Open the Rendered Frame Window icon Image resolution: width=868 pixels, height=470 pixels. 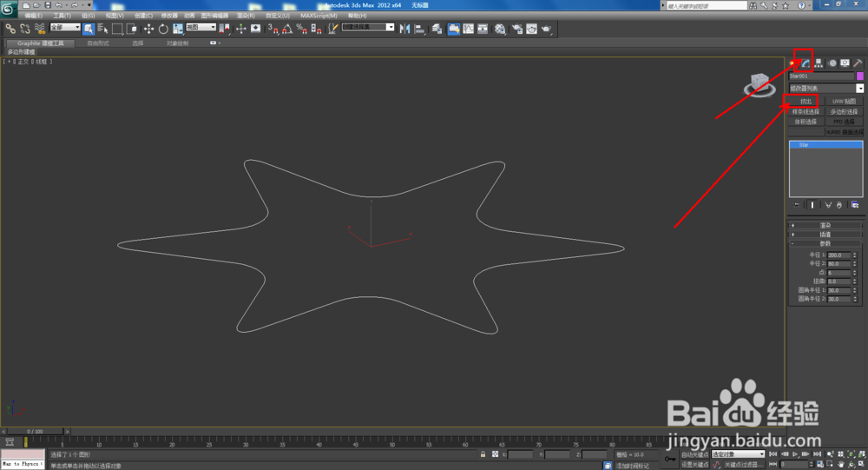[x=531, y=29]
